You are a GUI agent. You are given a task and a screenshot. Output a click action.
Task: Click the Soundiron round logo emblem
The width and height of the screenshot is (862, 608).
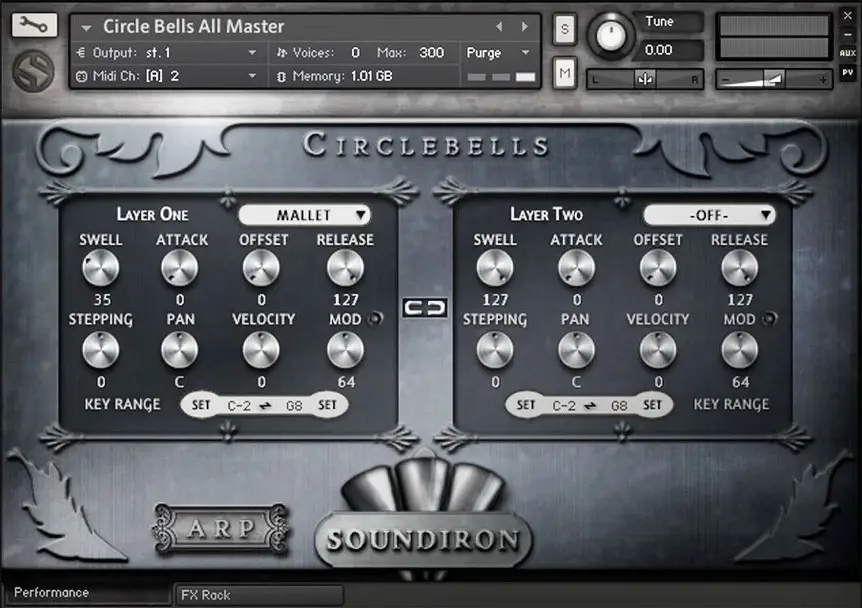click(x=34, y=72)
